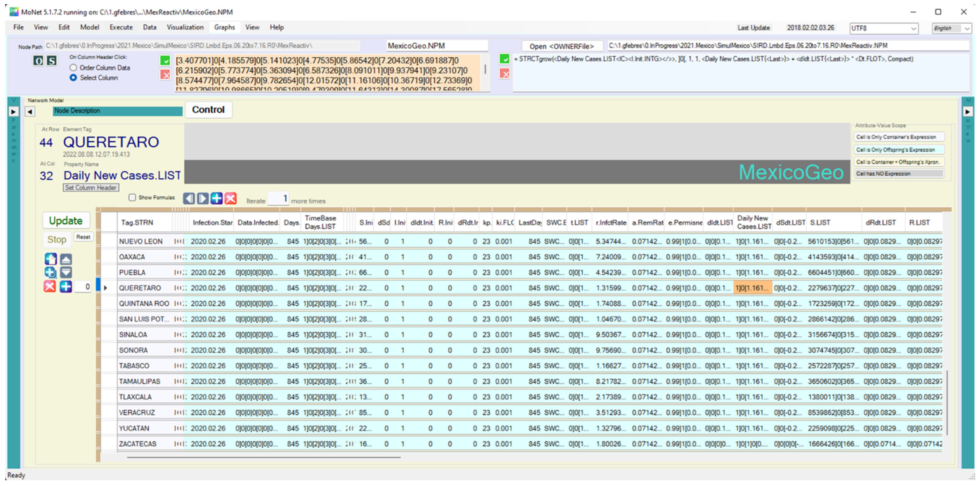The width and height of the screenshot is (980, 486).
Task: Click red X delete-row icon below Stop
Action: (49, 286)
